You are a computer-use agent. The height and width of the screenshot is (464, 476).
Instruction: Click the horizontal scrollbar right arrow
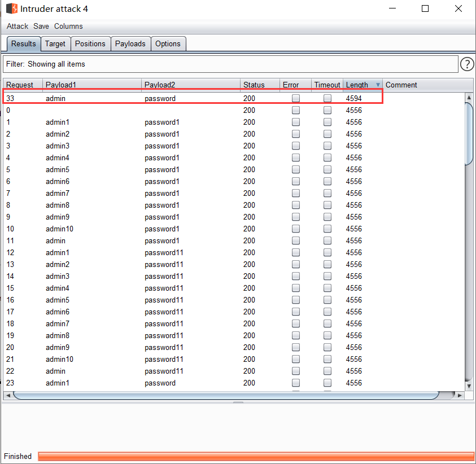[460, 396]
